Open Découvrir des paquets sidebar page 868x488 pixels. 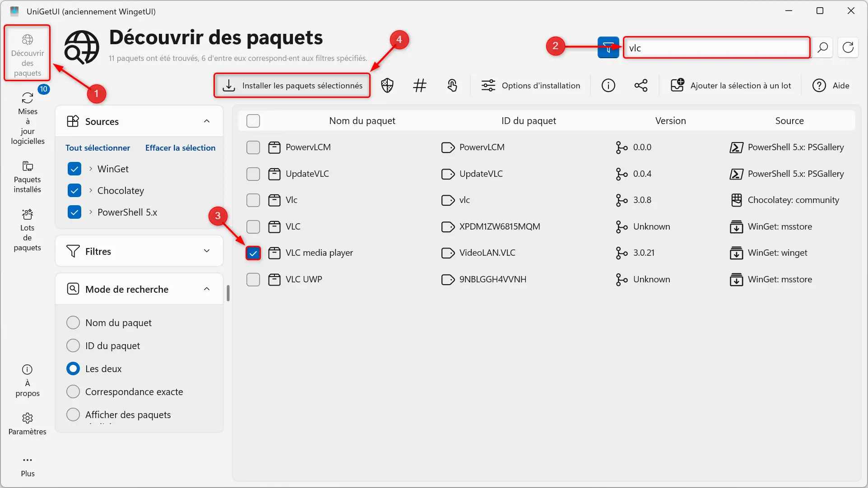pyautogui.click(x=27, y=53)
